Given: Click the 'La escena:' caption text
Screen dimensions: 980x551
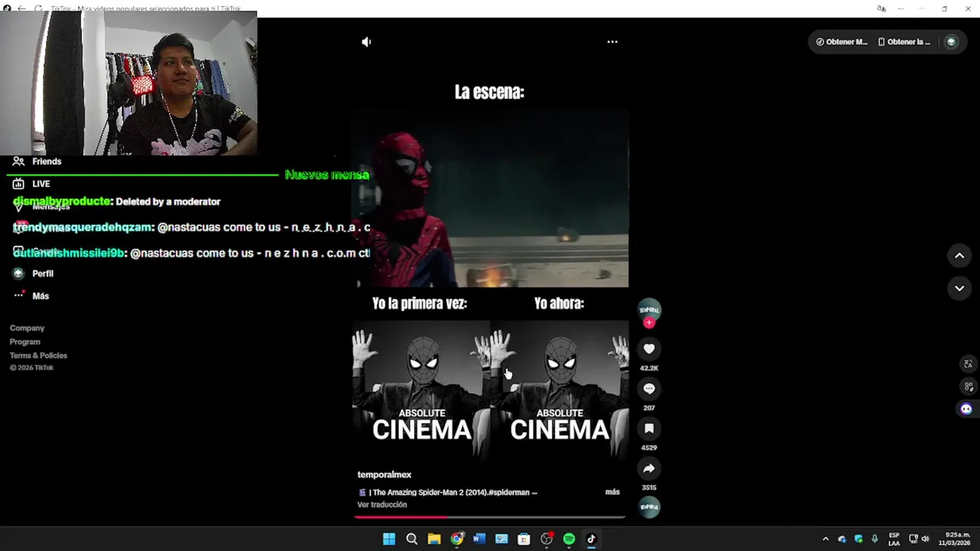Looking at the screenshot, I should [x=489, y=92].
